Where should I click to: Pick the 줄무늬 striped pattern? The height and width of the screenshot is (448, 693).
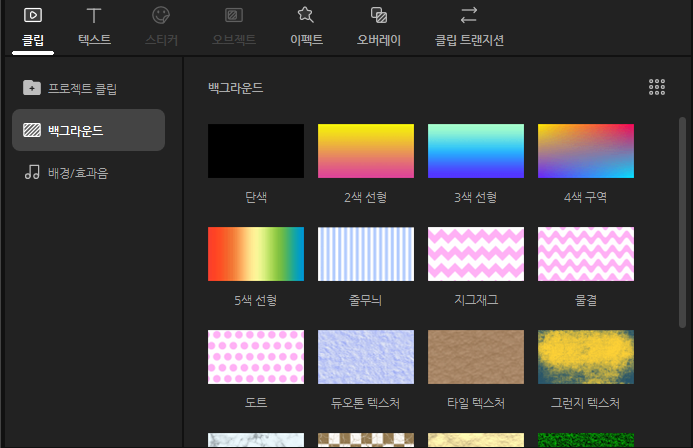(365, 254)
